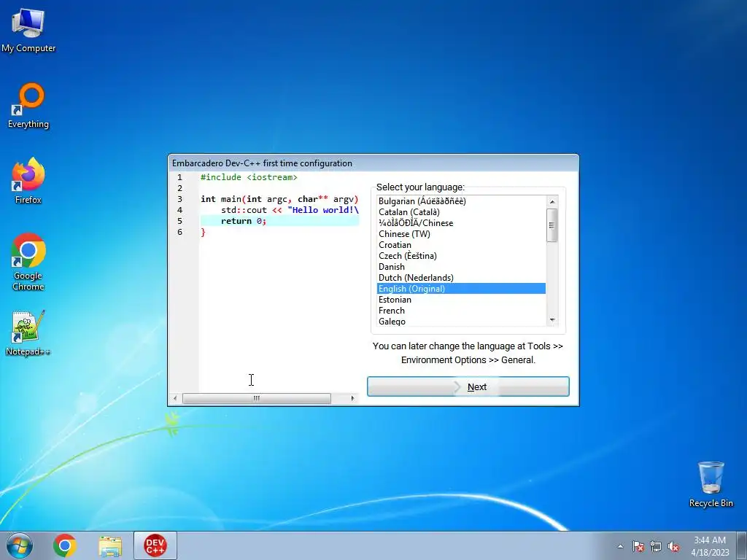Viewport: 747px width, 560px height.
Task: Click the int main code line
Action: tap(279, 199)
